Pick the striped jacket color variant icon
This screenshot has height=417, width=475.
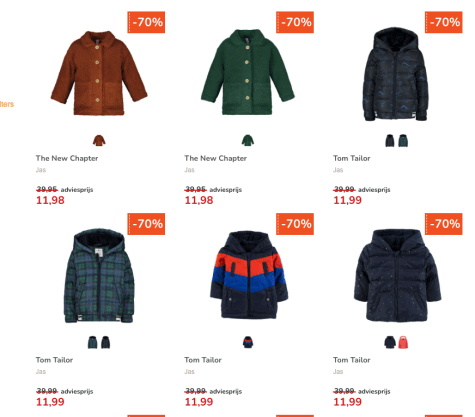click(248, 342)
